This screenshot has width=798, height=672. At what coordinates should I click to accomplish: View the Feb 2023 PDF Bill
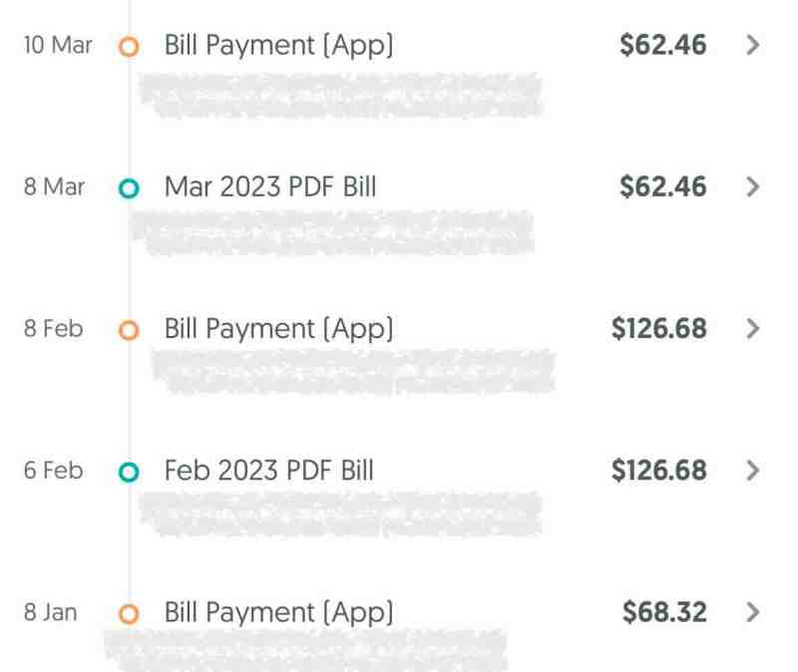click(269, 471)
